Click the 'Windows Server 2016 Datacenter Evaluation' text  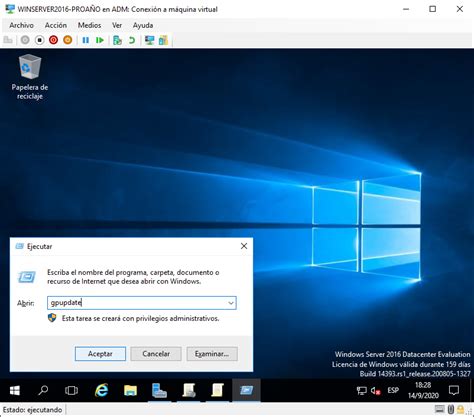[x=402, y=354]
